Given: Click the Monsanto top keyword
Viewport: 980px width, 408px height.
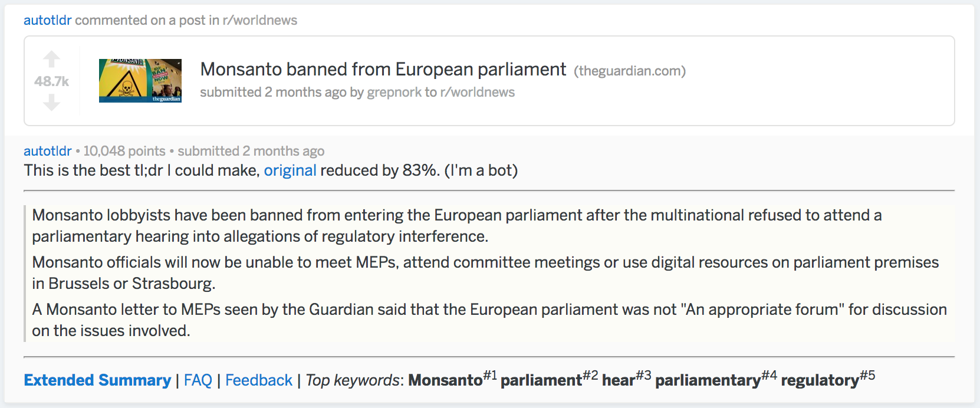Looking at the screenshot, I should pos(445,380).
